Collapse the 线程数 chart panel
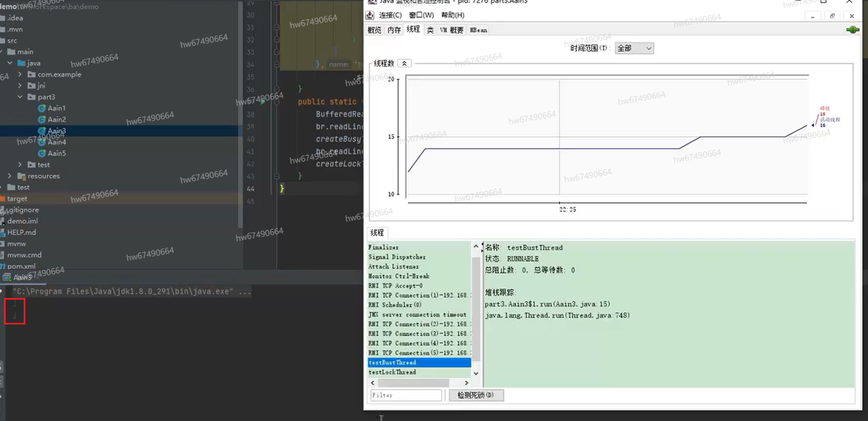 point(404,63)
